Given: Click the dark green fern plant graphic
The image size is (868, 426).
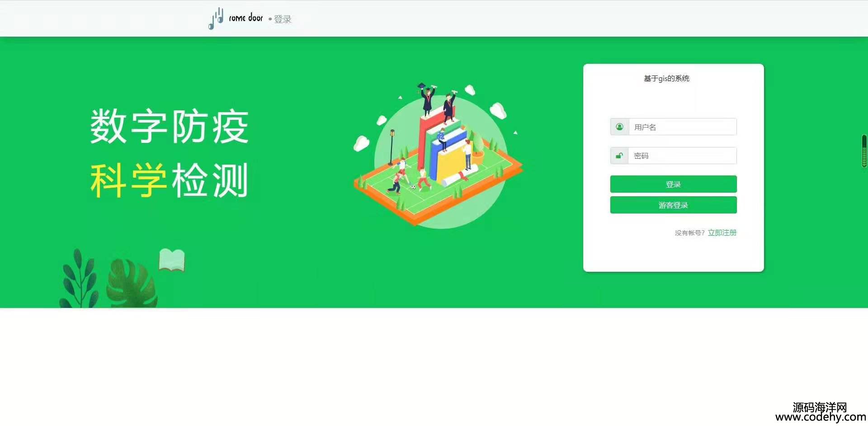Looking at the screenshot, I should click(79, 278).
